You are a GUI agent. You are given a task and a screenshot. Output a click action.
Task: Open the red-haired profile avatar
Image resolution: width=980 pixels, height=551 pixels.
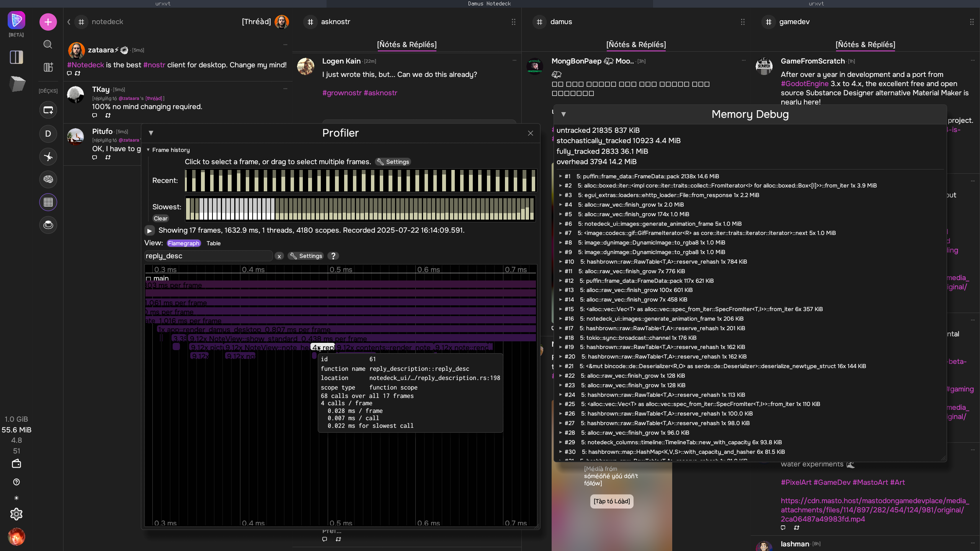(x=16, y=537)
